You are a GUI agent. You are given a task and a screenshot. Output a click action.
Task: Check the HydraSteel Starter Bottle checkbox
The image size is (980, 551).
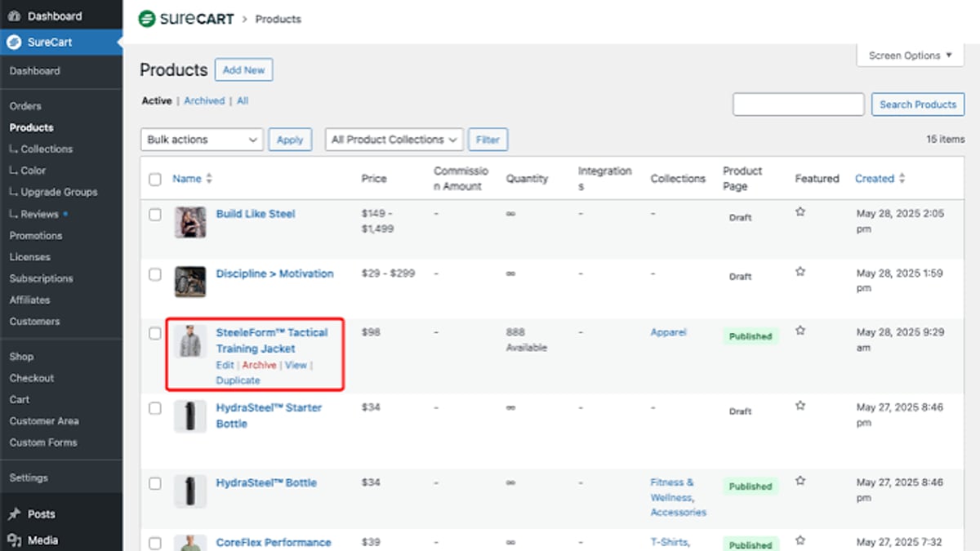pyautogui.click(x=155, y=408)
